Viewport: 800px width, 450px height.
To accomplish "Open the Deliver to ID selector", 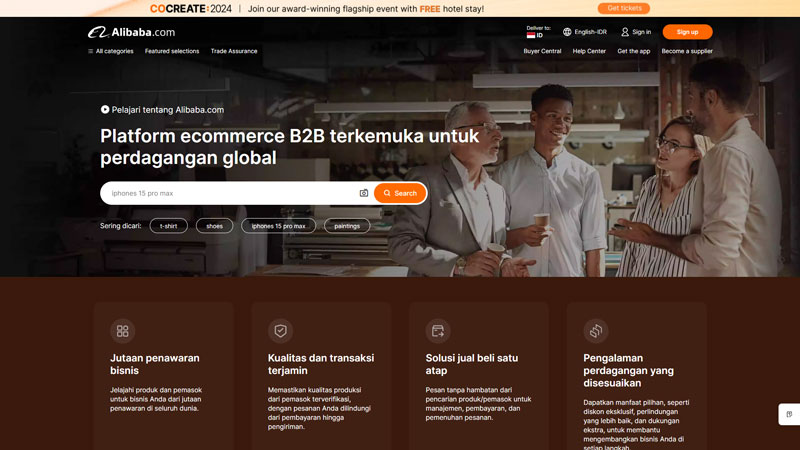I will (x=538, y=32).
